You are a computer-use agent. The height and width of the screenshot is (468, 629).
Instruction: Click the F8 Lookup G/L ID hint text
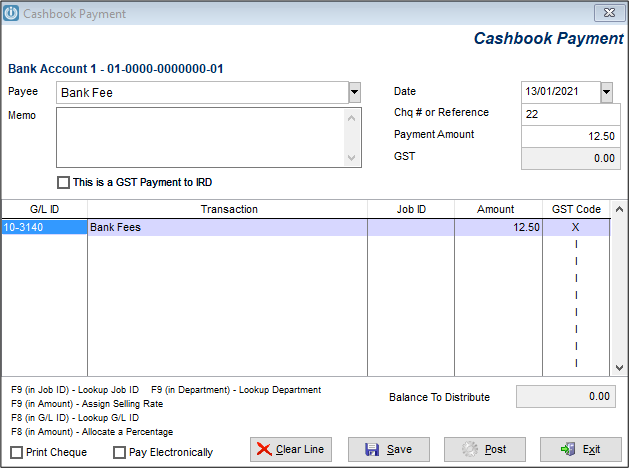click(x=75, y=418)
